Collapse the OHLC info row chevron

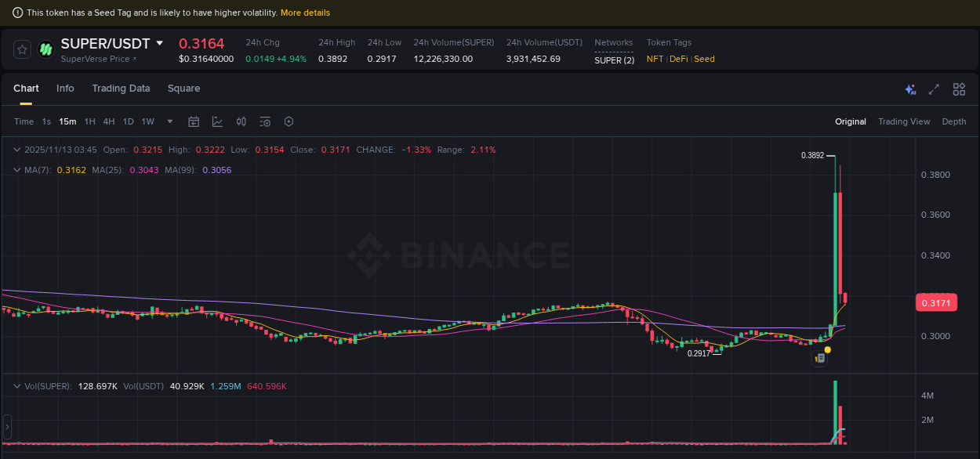pyautogui.click(x=16, y=149)
